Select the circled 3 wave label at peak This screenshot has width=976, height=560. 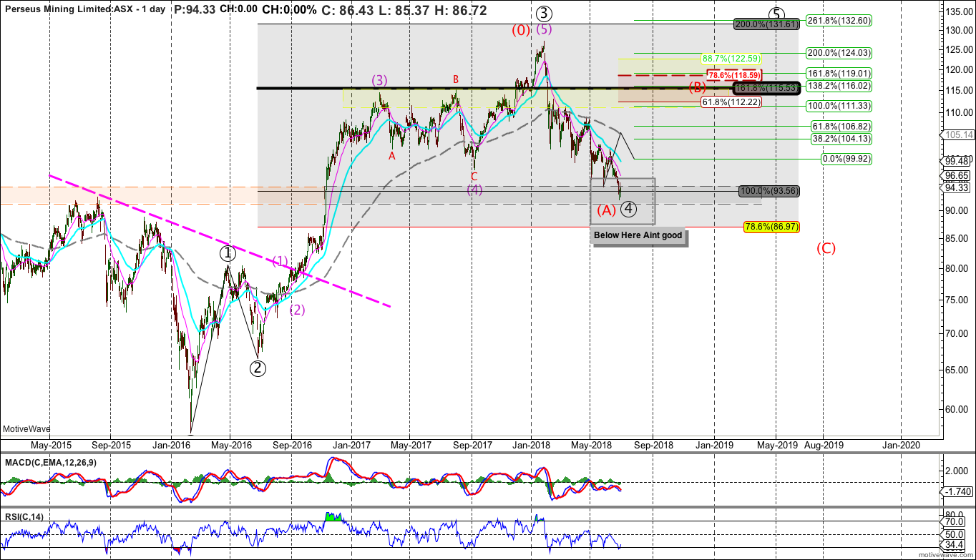(x=544, y=14)
